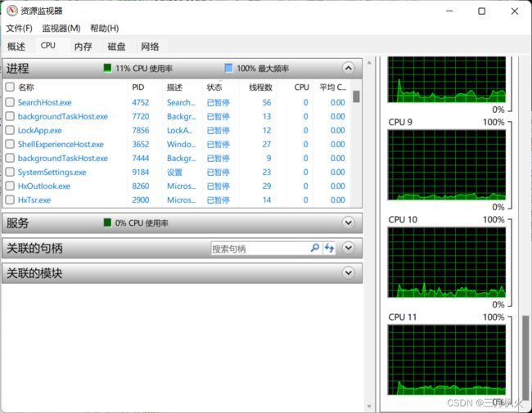Click the scroll down arrow of left pane
The image size is (532, 413).
coord(369,406)
